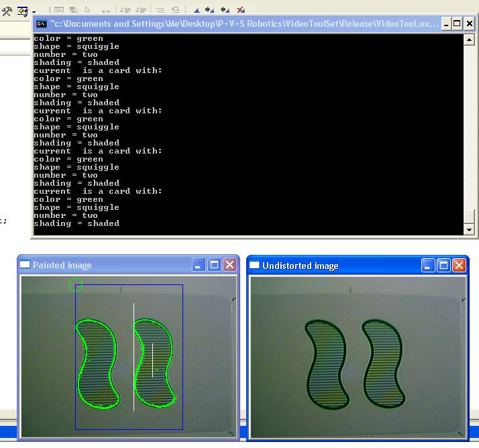
Task: Click the decrease indent toolbar icon
Action: 125,10
